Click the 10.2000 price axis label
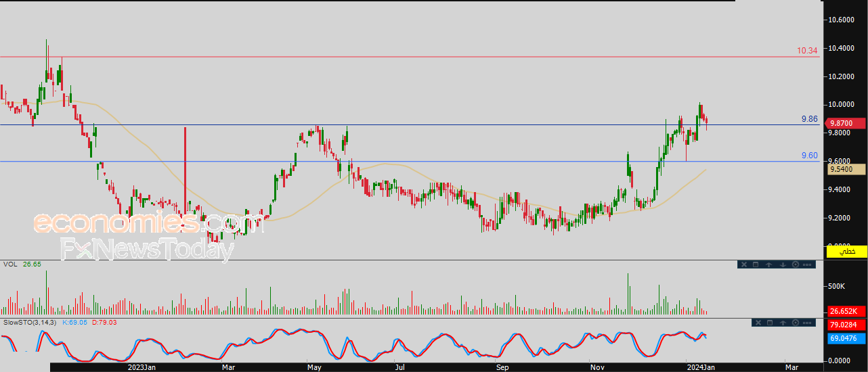 point(841,76)
